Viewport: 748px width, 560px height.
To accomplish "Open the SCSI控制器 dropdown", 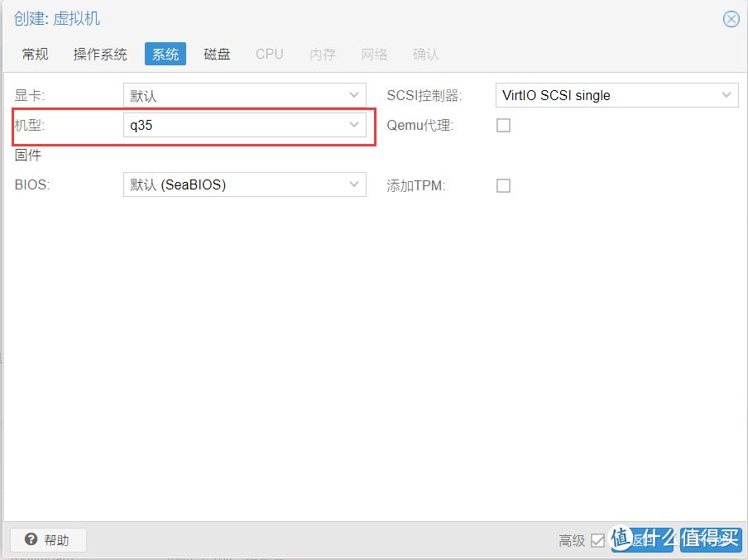I will click(x=616, y=95).
